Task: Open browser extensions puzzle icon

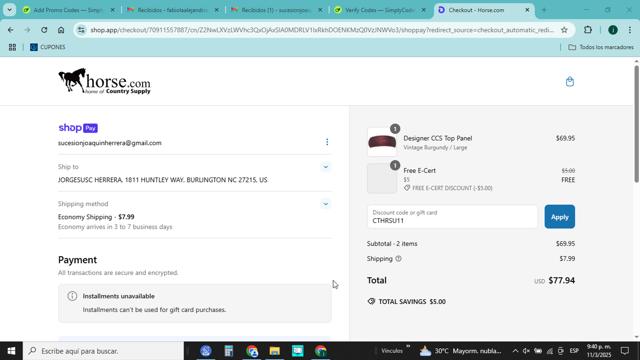Action: (x=588, y=30)
